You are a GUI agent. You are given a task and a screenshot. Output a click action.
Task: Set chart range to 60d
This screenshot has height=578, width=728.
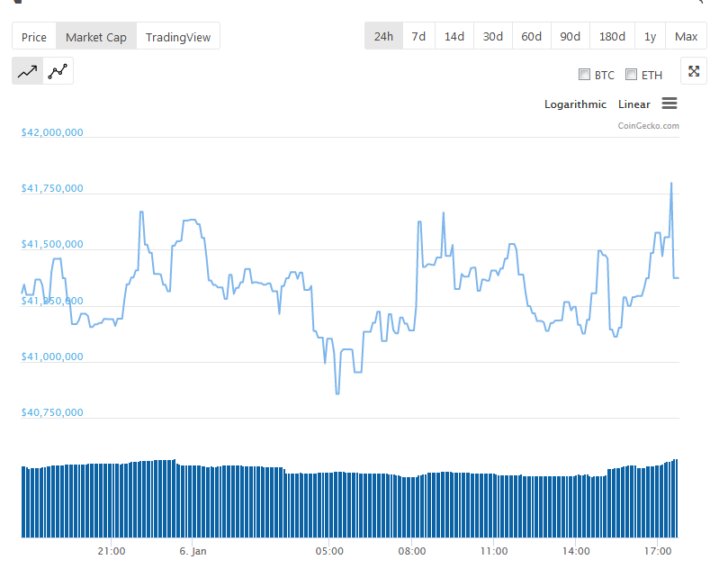[531, 36]
